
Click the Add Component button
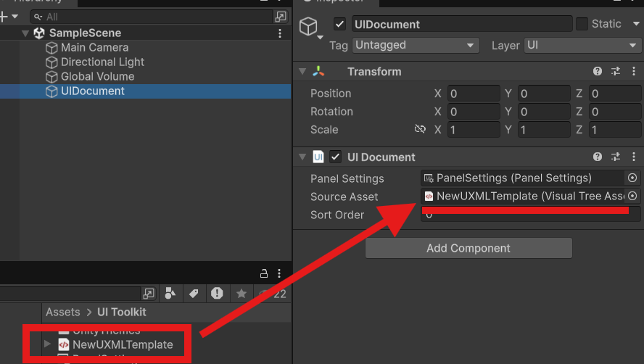tap(468, 248)
